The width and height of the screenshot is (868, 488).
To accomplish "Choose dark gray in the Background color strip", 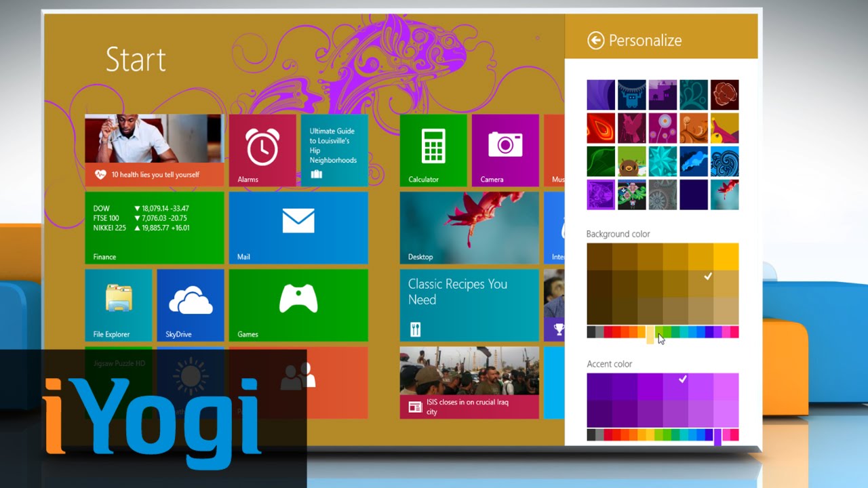I will [591, 332].
